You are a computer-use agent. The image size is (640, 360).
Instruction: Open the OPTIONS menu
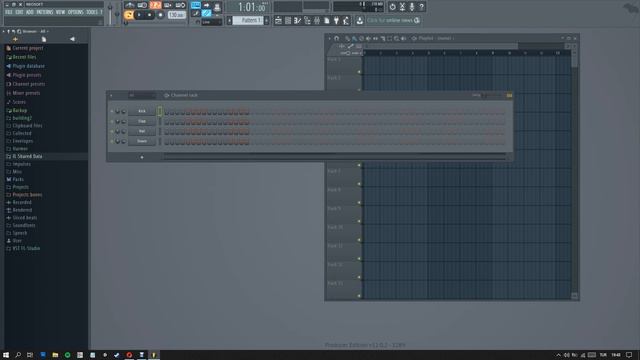(x=76, y=12)
